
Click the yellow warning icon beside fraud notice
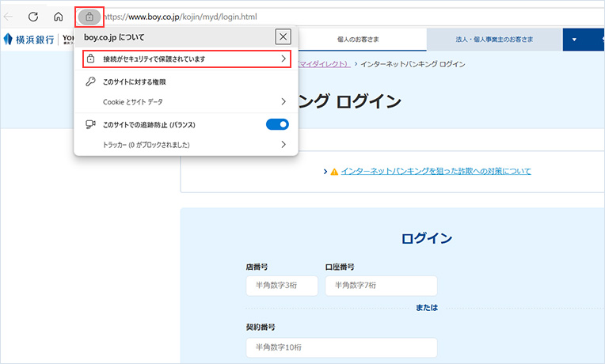334,171
